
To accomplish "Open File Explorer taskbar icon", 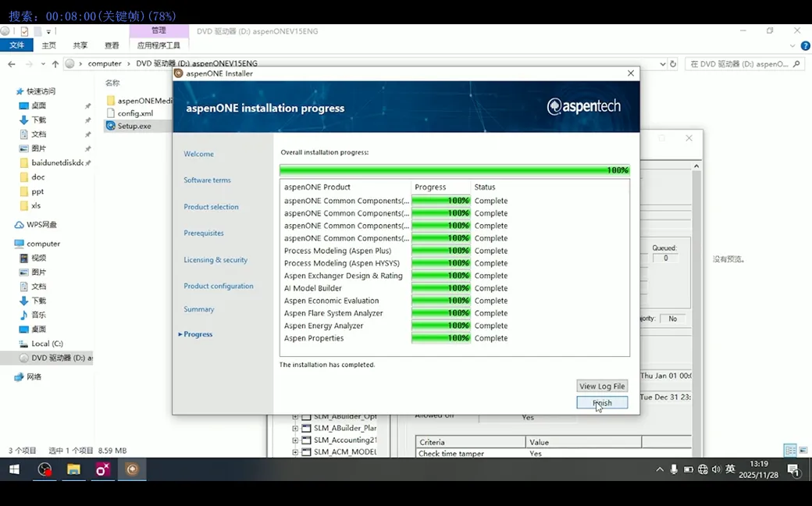I will (x=73, y=469).
